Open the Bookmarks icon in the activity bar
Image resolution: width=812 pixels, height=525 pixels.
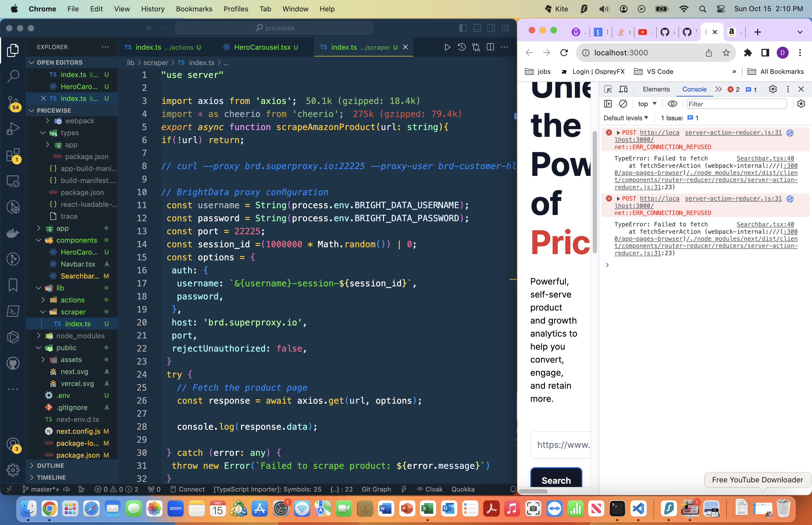pyautogui.click(x=13, y=285)
